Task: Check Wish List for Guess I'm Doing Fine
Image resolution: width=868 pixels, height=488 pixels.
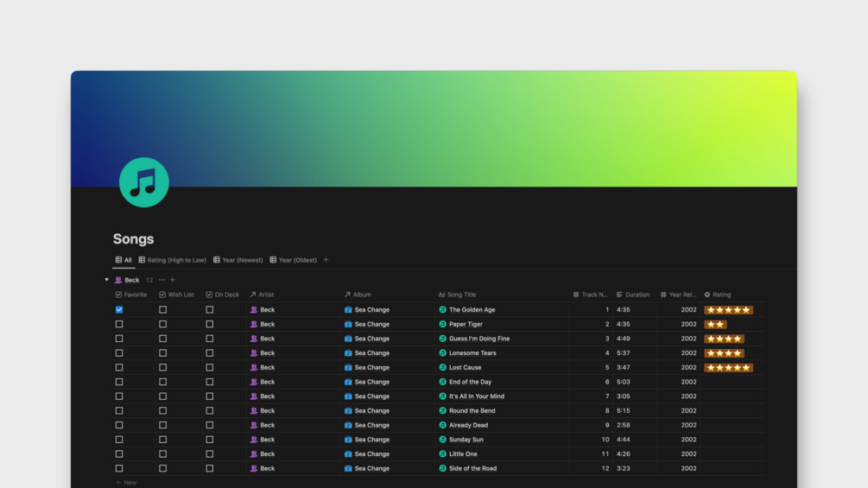Action: pyautogui.click(x=162, y=339)
